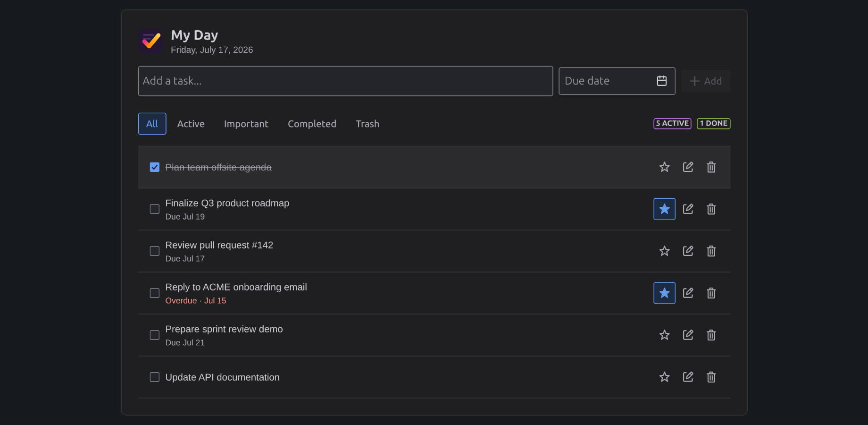Tick 'Reply to ACME onboarding email' checkbox

[154, 293]
